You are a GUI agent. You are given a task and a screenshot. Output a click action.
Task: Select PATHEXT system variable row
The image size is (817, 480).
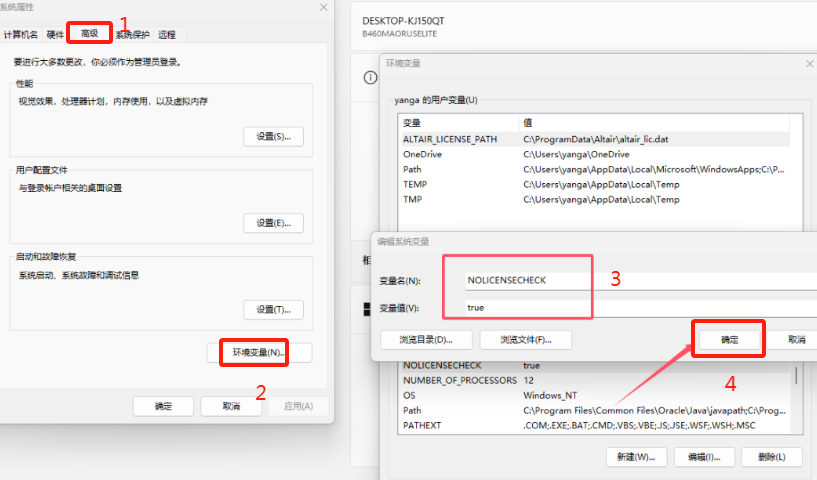pyautogui.click(x=595, y=425)
